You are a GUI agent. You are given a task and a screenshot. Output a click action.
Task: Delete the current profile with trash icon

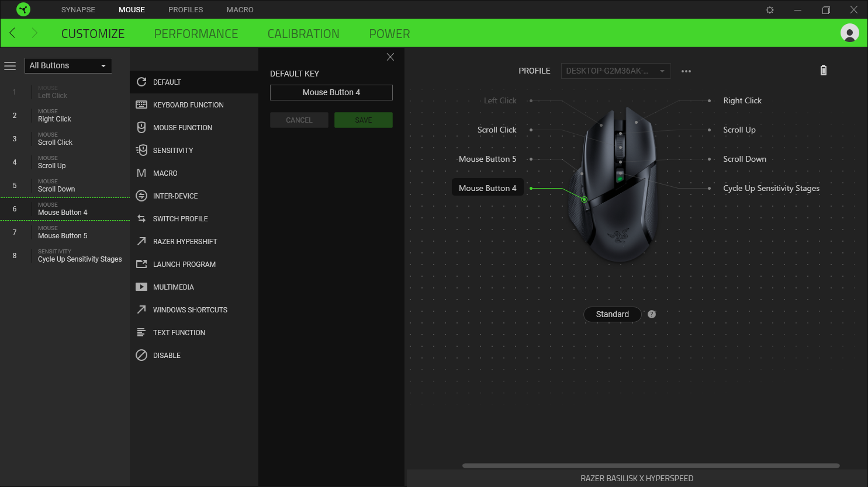pyautogui.click(x=823, y=70)
